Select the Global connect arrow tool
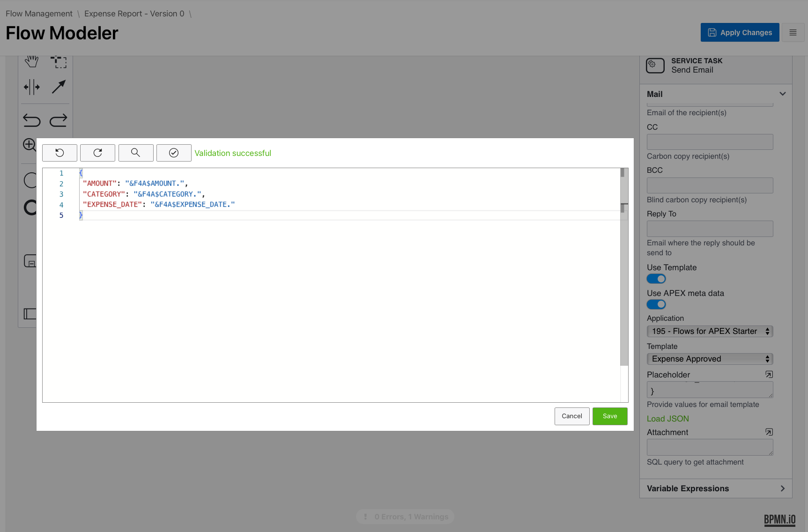The width and height of the screenshot is (808, 532). (x=59, y=87)
